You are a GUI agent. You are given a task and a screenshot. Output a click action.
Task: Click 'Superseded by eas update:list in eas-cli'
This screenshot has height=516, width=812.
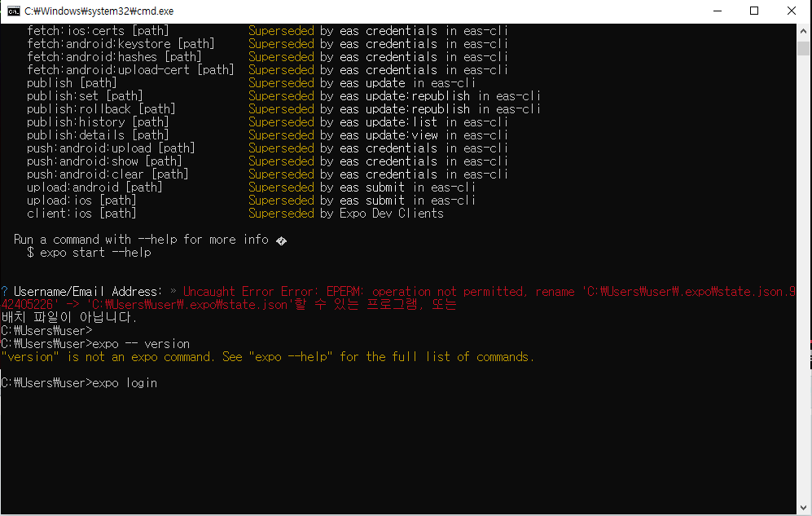(378, 122)
